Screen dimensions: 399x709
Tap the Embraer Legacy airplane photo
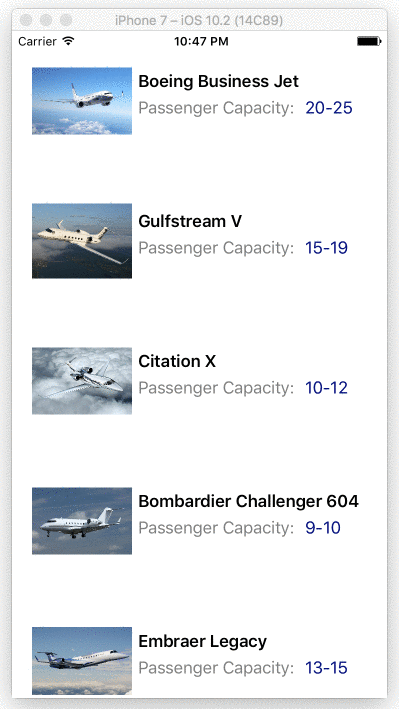(82, 661)
